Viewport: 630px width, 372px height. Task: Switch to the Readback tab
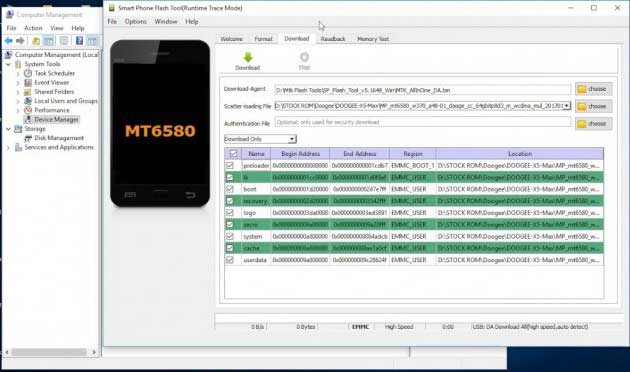333,39
